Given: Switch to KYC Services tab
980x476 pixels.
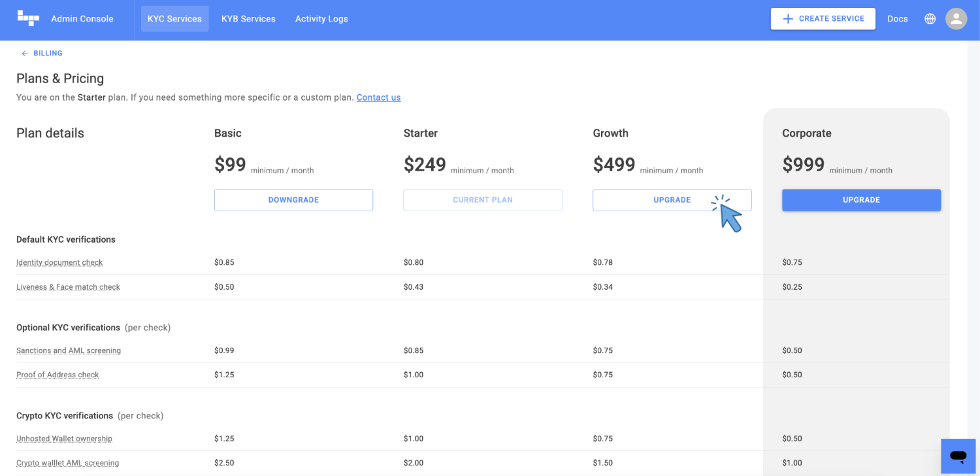Looking at the screenshot, I should coord(174,19).
